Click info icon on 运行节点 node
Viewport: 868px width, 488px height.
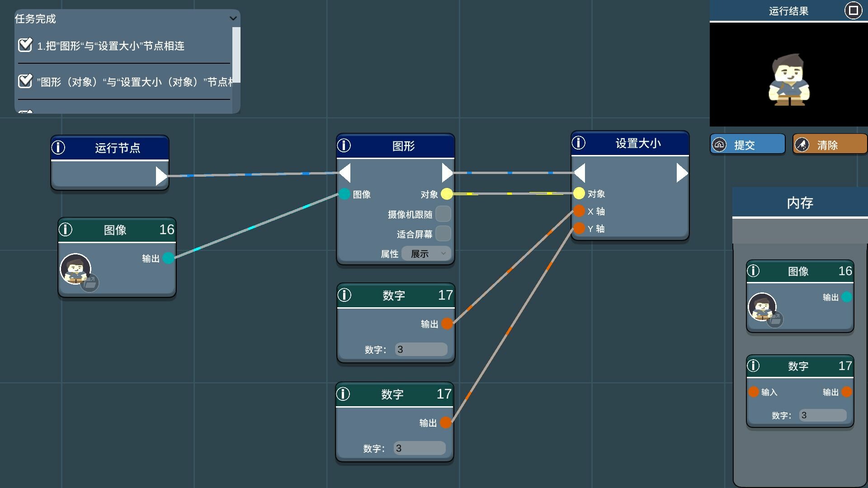point(58,147)
